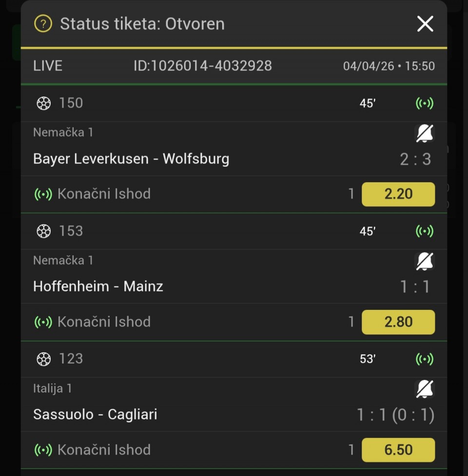Tap live icon beside Leverkusen's Konačni Ishod
468x476 pixels.
pos(43,194)
